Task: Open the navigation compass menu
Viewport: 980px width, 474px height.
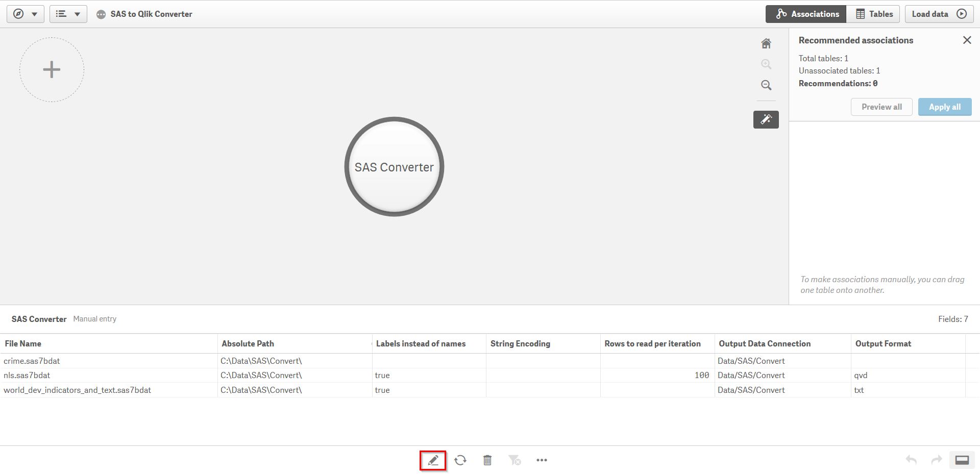Action: (26, 14)
